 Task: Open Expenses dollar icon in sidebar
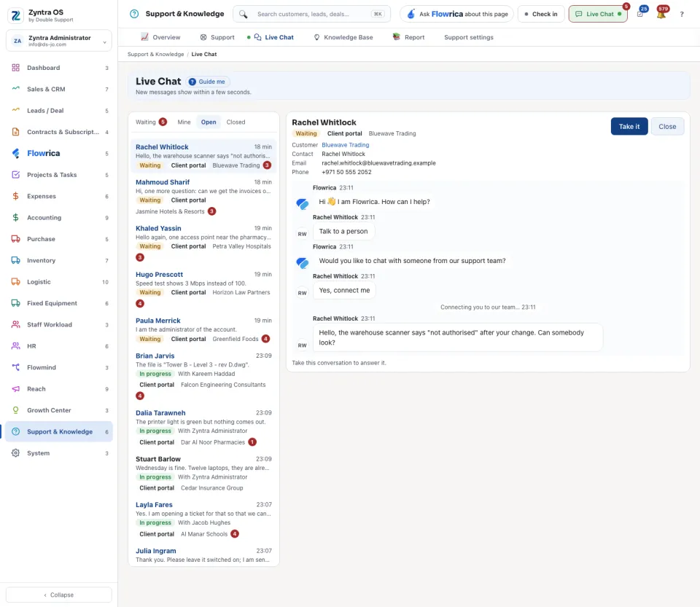click(15, 196)
